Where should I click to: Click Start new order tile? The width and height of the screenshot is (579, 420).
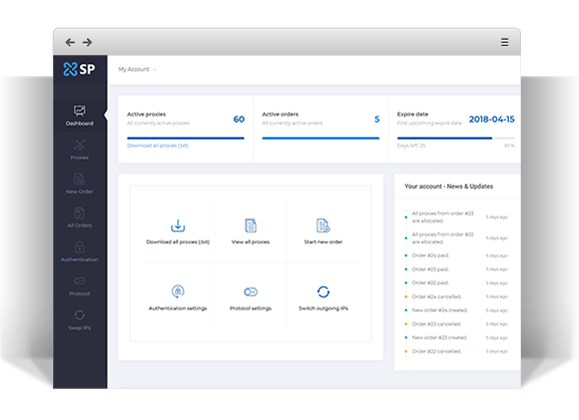coord(323,232)
